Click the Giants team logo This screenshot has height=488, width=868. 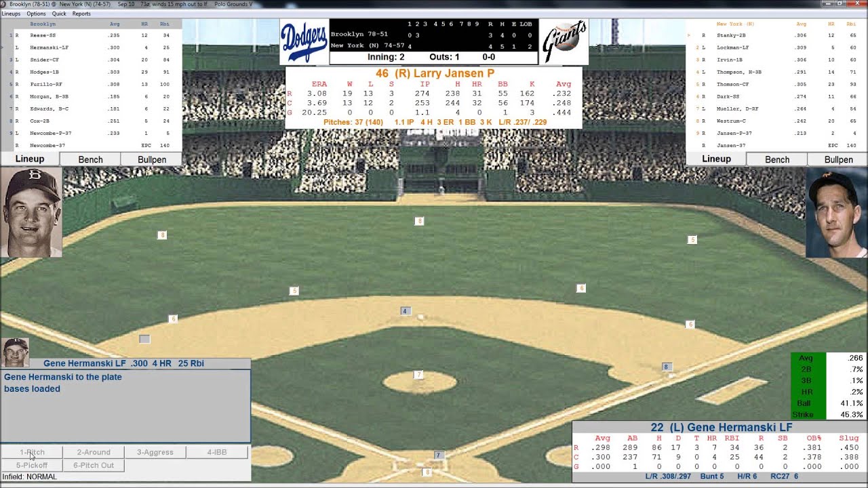pos(564,42)
